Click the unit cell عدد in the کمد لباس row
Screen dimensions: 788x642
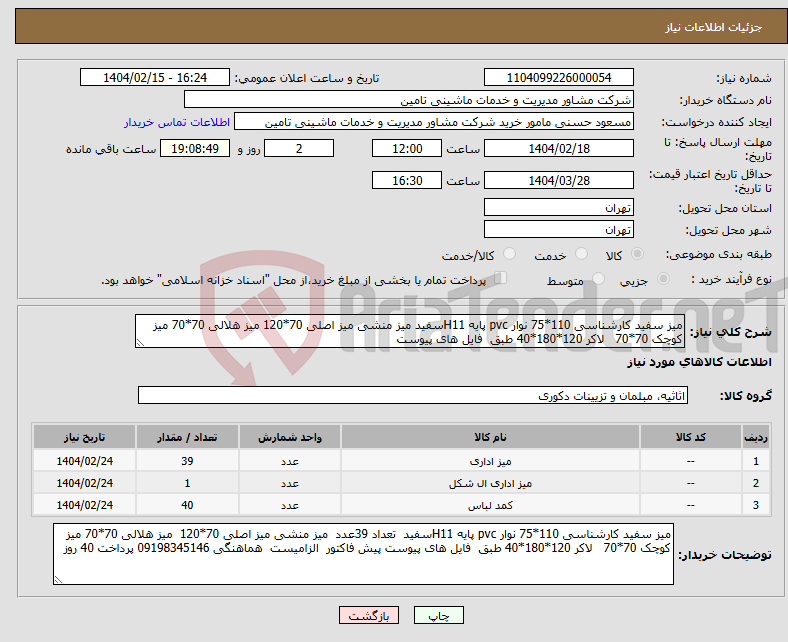(x=290, y=505)
